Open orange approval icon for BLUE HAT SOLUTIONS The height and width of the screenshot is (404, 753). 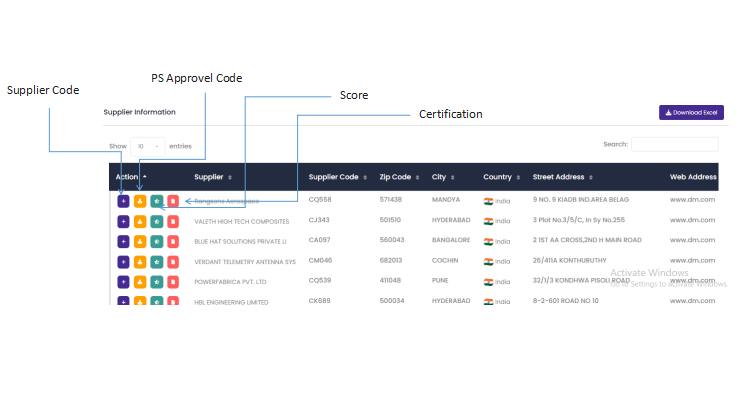click(x=140, y=241)
